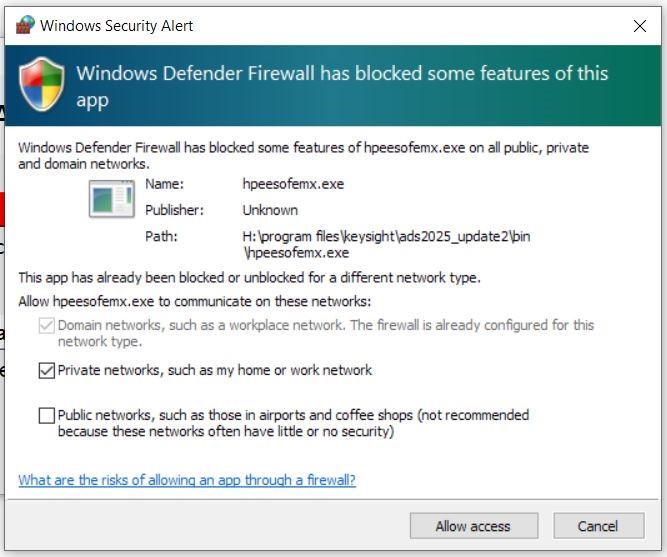This screenshot has width=667, height=557.
Task: Click the already blocked or unblocked notice
Action: pos(249,278)
